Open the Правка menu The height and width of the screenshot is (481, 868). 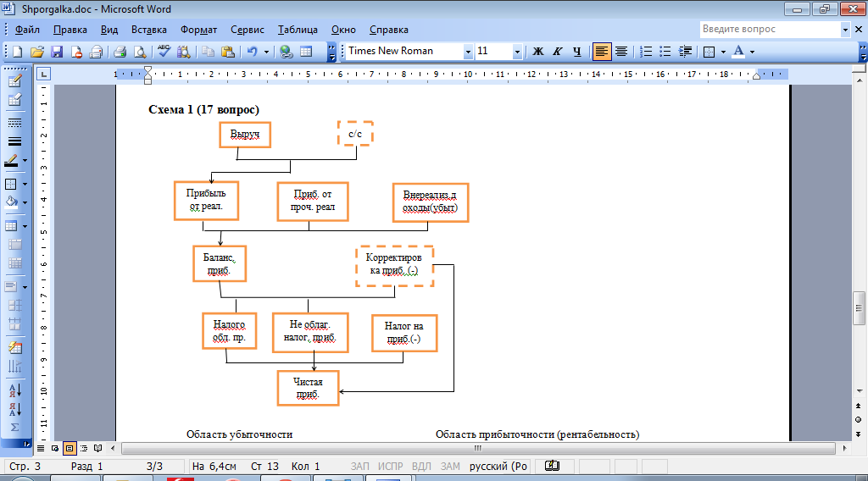click(70, 30)
